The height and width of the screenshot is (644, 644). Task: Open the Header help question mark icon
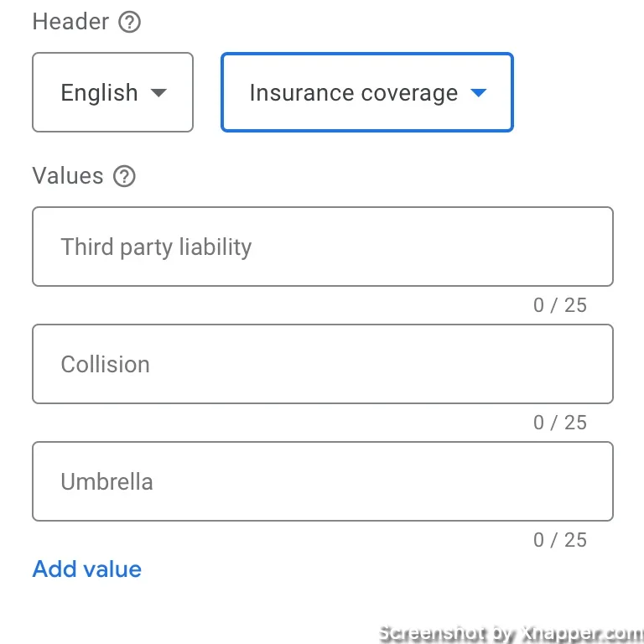pyautogui.click(x=129, y=22)
